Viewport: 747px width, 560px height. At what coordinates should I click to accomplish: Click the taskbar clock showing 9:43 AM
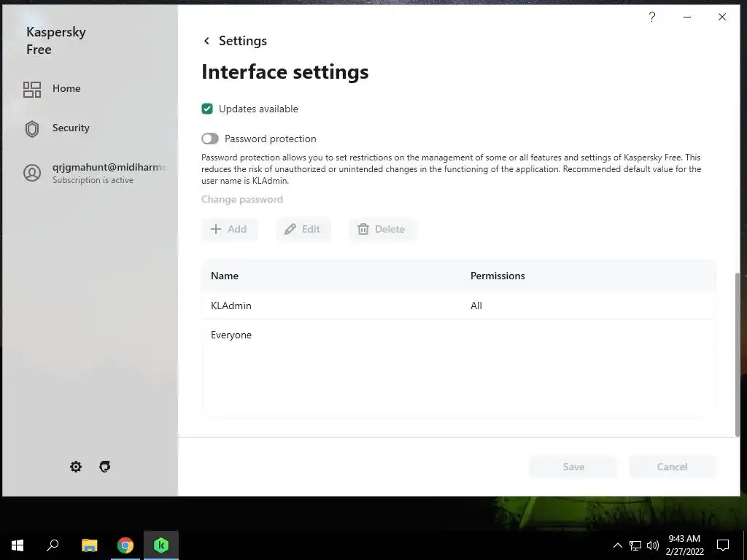point(684,545)
